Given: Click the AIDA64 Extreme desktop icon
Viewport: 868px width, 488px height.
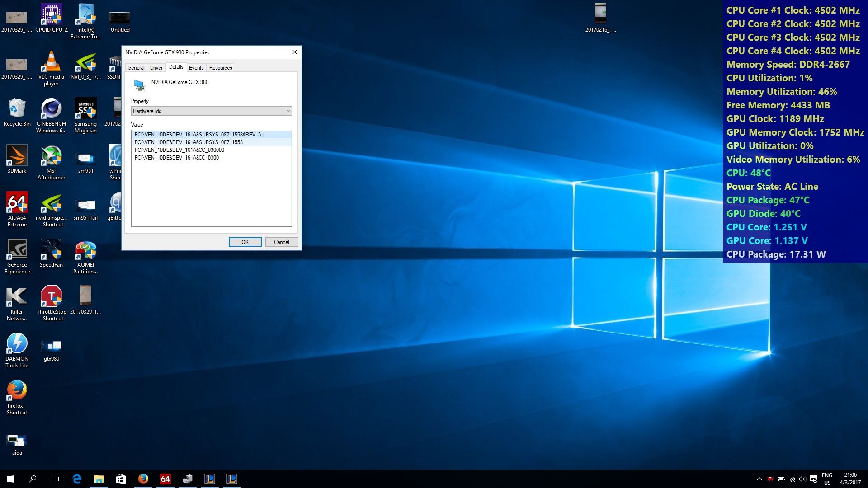Looking at the screenshot, I should [17, 203].
